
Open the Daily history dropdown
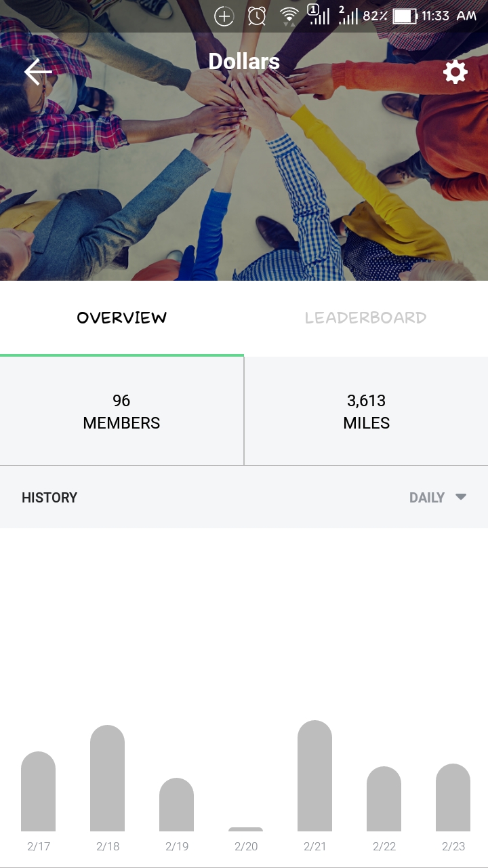[x=438, y=497]
